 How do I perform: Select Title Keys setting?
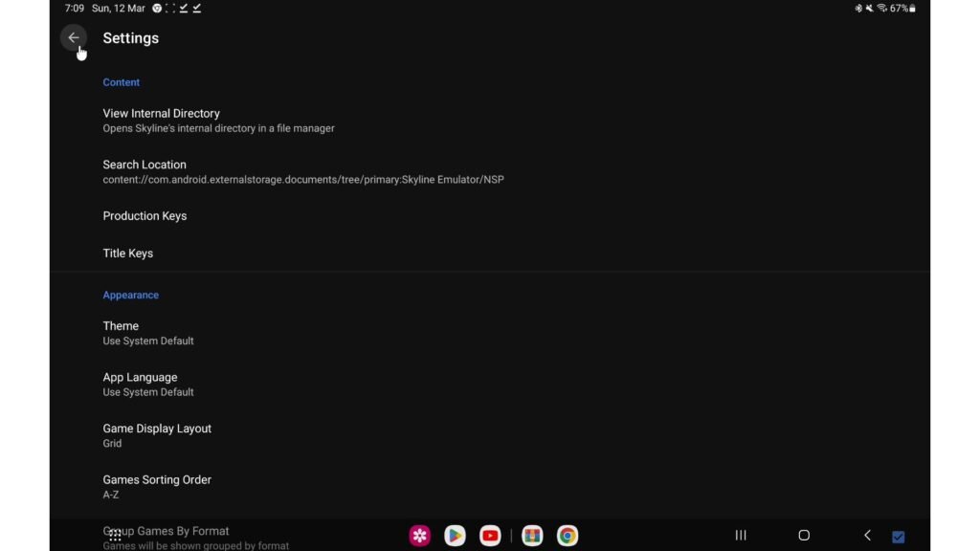coord(128,253)
